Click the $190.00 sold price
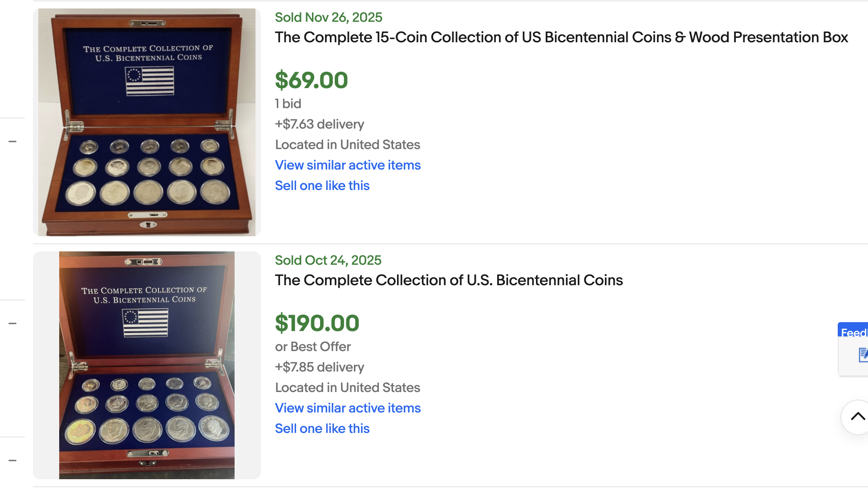This screenshot has height=493, width=868. 317,323
